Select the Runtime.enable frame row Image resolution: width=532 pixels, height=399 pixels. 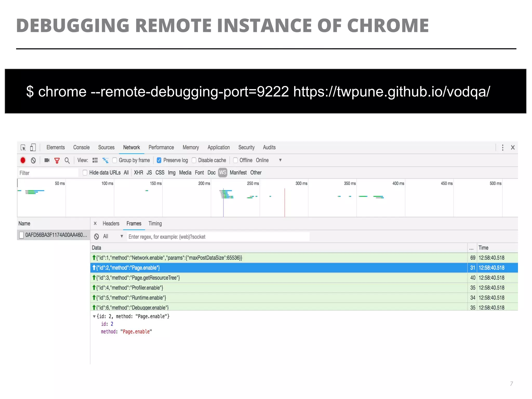click(x=304, y=298)
